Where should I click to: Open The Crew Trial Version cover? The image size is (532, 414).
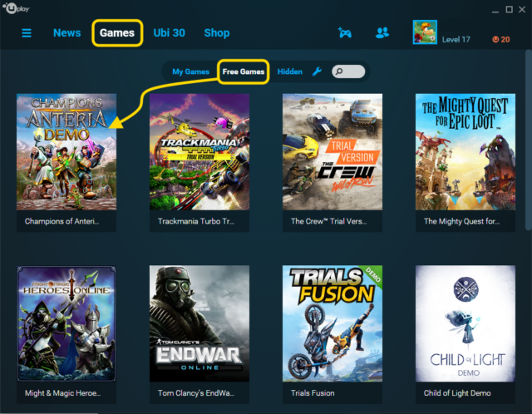(x=332, y=151)
